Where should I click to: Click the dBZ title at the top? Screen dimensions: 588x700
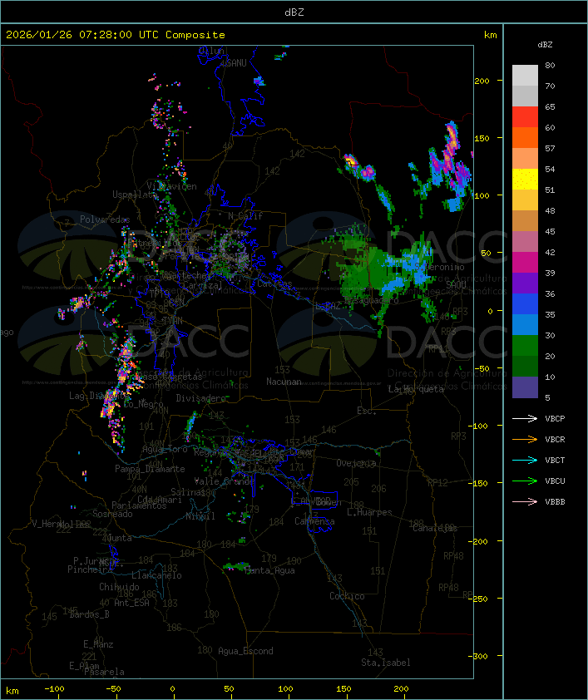[x=294, y=12]
